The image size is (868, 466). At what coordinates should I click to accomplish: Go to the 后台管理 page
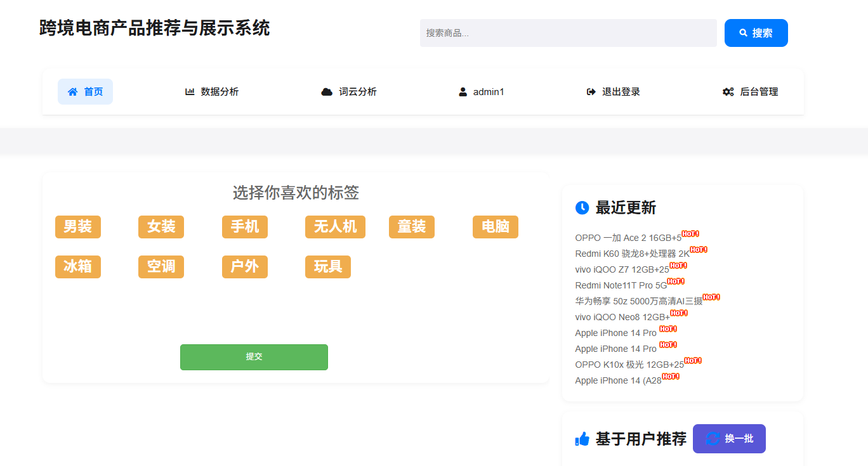coord(759,92)
